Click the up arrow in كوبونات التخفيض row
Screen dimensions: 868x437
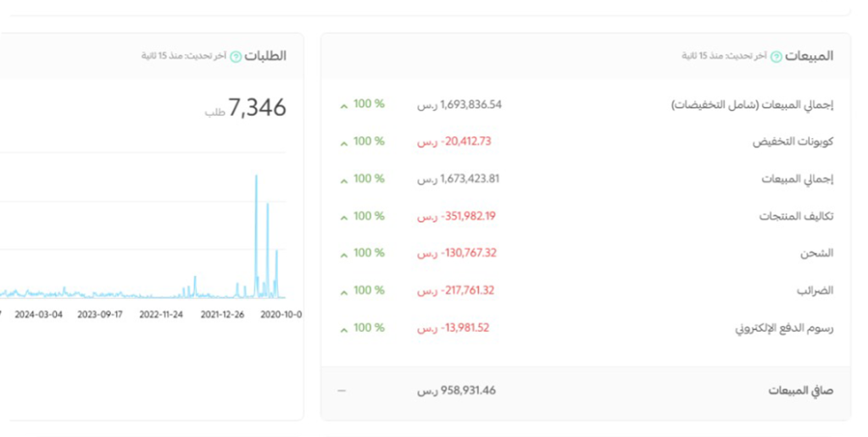tap(343, 143)
